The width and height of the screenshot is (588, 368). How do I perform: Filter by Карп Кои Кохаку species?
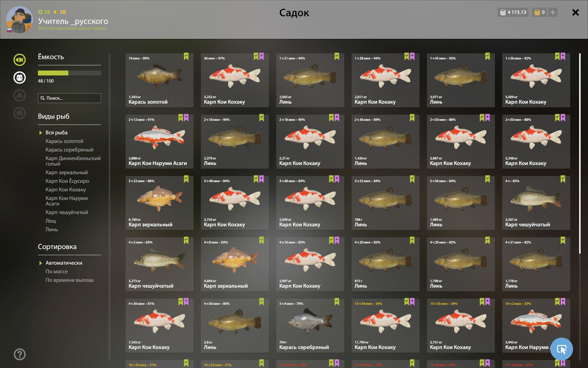[66, 190]
